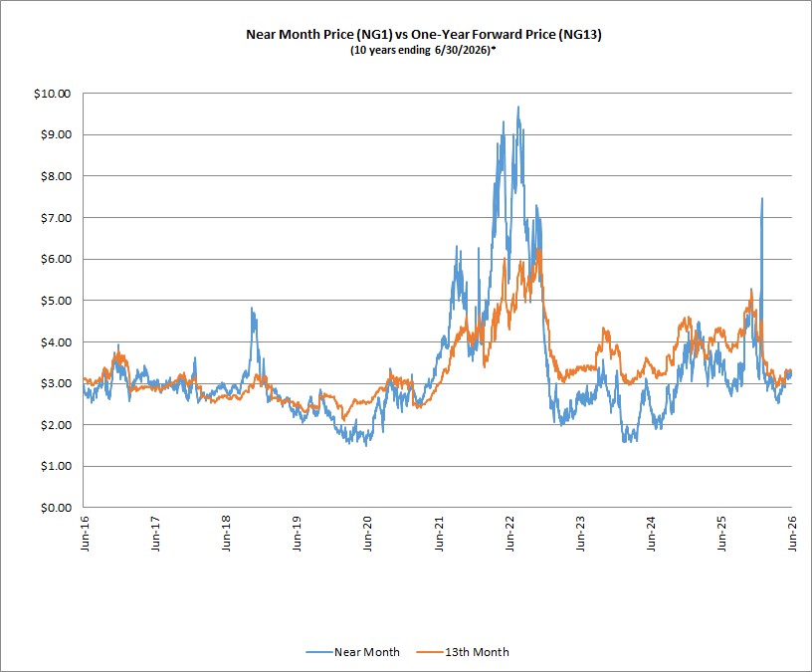The width and height of the screenshot is (812, 672).
Task: Select the $1.00 y-axis label
Action: coord(56,466)
